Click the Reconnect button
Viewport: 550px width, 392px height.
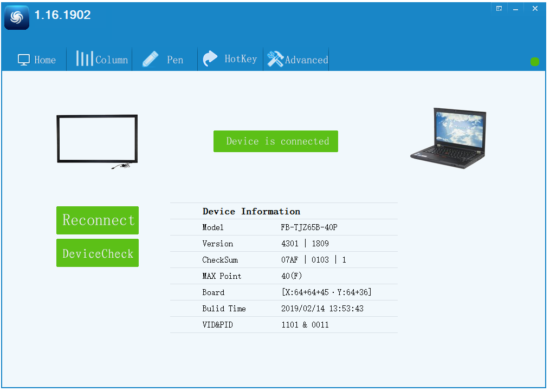click(98, 220)
